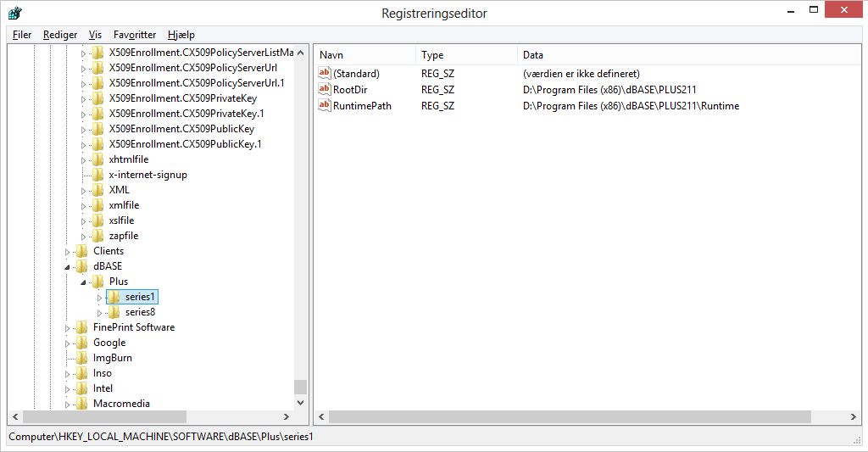The width and height of the screenshot is (868, 452).
Task: Click the folder icon of zapfile key
Action: pyautogui.click(x=97, y=236)
